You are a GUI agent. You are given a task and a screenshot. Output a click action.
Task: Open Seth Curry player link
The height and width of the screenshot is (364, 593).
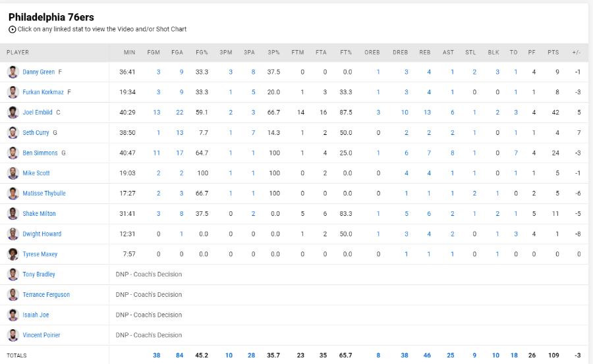point(36,133)
